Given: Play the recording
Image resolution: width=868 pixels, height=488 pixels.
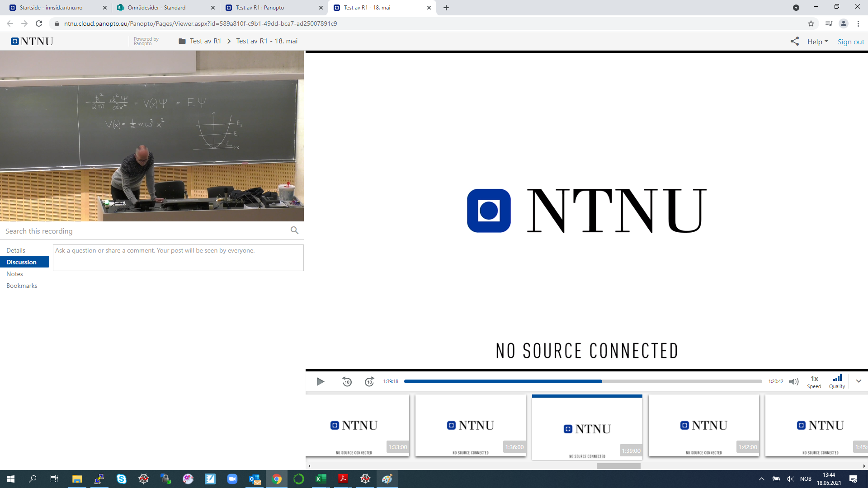Looking at the screenshot, I should tap(321, 382).
